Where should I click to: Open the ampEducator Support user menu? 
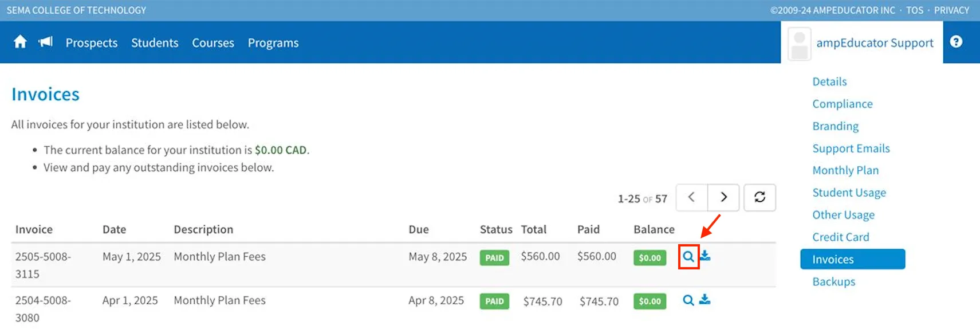[861, 43]
